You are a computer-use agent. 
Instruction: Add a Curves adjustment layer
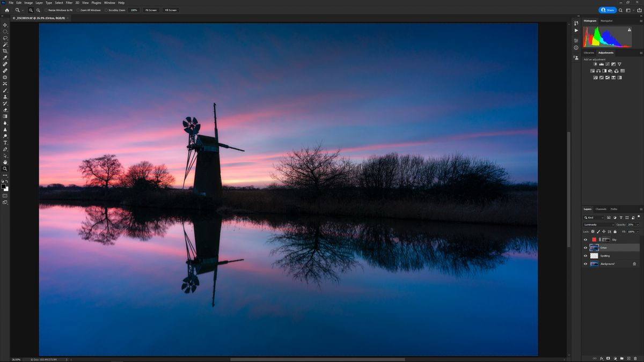[608, 64]
